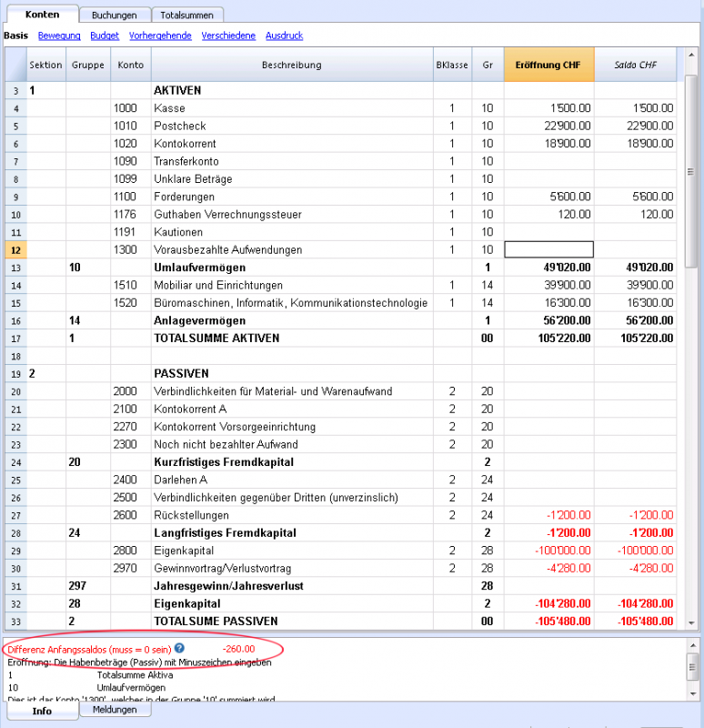Click Eröffnung value -100'000.00 for Eigenkapital
Image resolution: width=704 pixels, height=728 pixels.
tap(548, 551)
